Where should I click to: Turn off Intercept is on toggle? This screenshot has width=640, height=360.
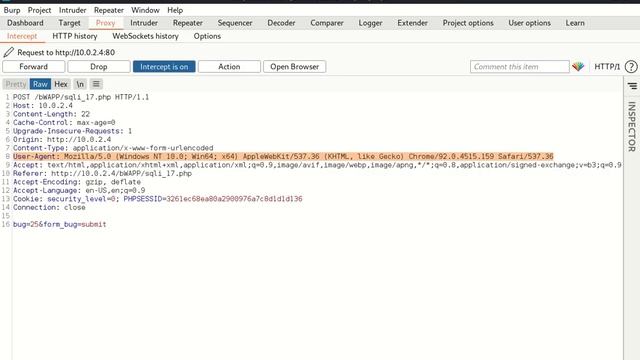(164, 67)
